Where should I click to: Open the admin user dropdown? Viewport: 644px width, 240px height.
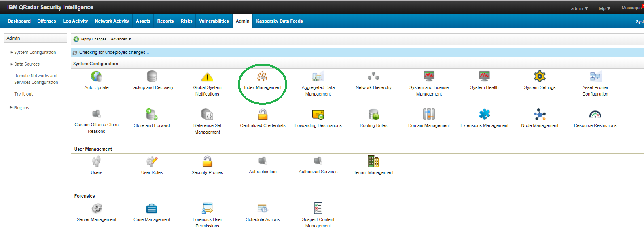click(579, 8)
